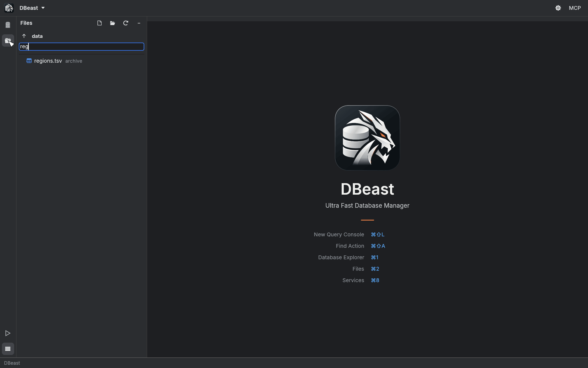This screenshot has width=588, height=368.
Task: Open the run/play sidebar icon
Action: click(8, 333)
